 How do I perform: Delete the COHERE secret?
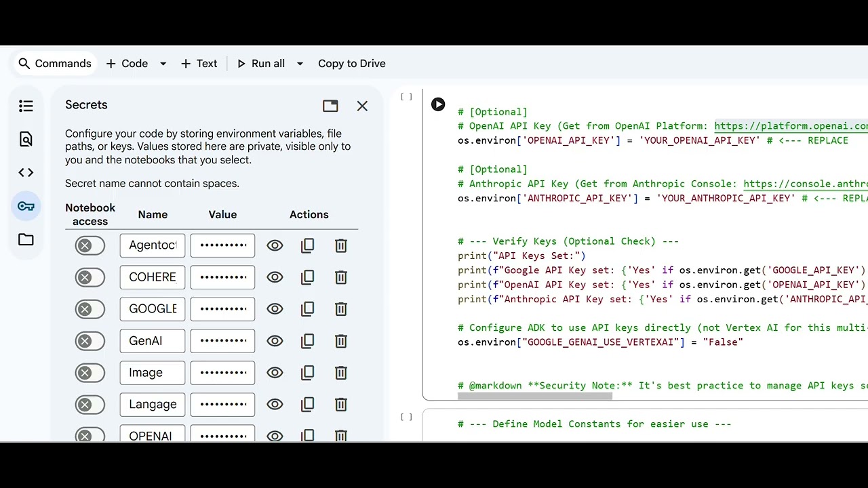[x=341, y=277]
